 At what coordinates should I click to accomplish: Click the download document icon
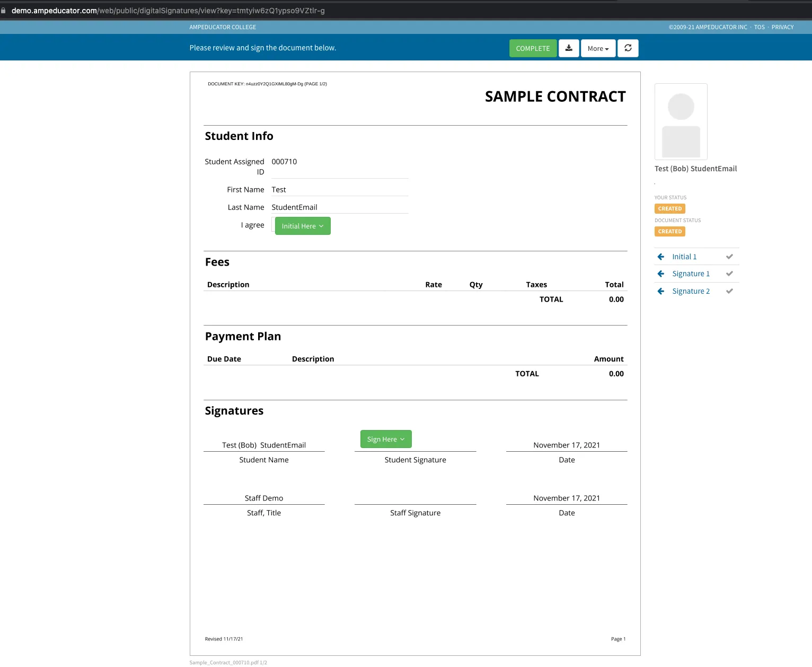click(x=569, y=48)
